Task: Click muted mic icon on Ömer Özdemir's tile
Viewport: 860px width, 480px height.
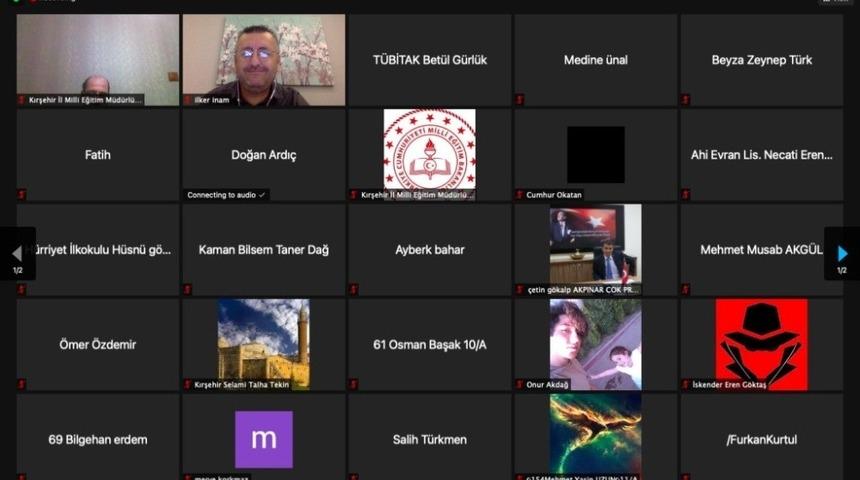Action: (22, 384)
